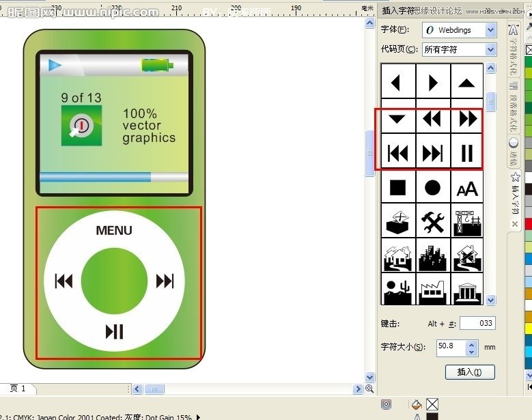
Task: Click the 插入(I) insert button
Action: 470,372
